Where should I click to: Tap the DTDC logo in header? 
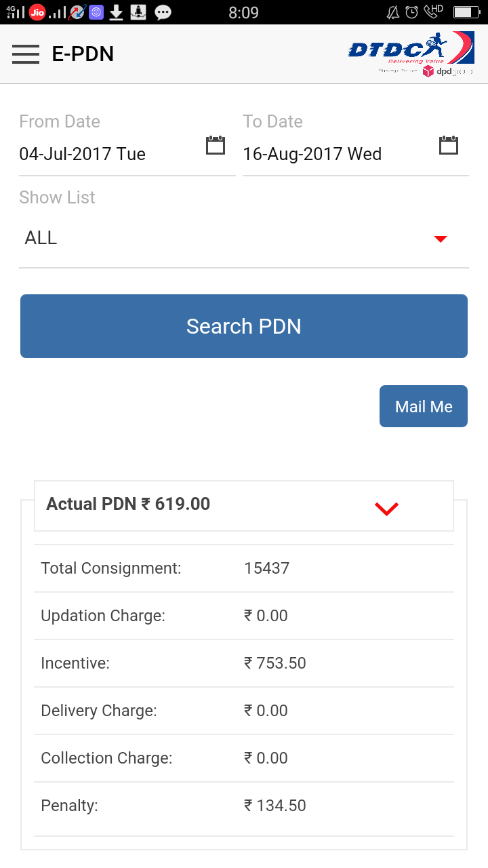[x=411, y=54]
